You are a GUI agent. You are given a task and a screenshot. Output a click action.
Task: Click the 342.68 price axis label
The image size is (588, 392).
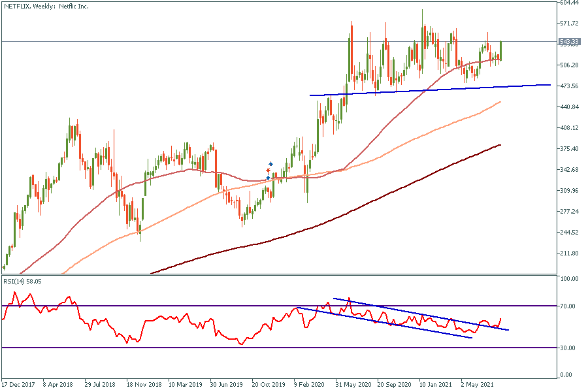pyautogui.click(x=569, y=170)
